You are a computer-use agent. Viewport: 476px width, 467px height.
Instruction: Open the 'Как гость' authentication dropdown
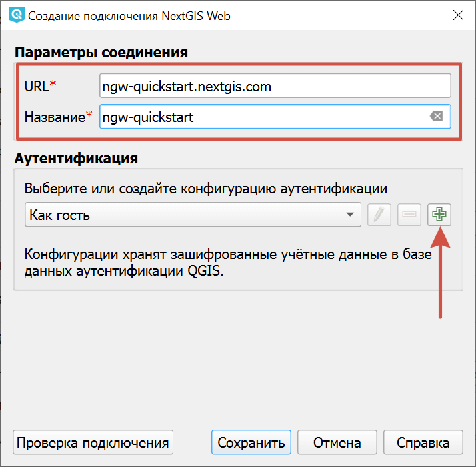click(x=193, y=215)
